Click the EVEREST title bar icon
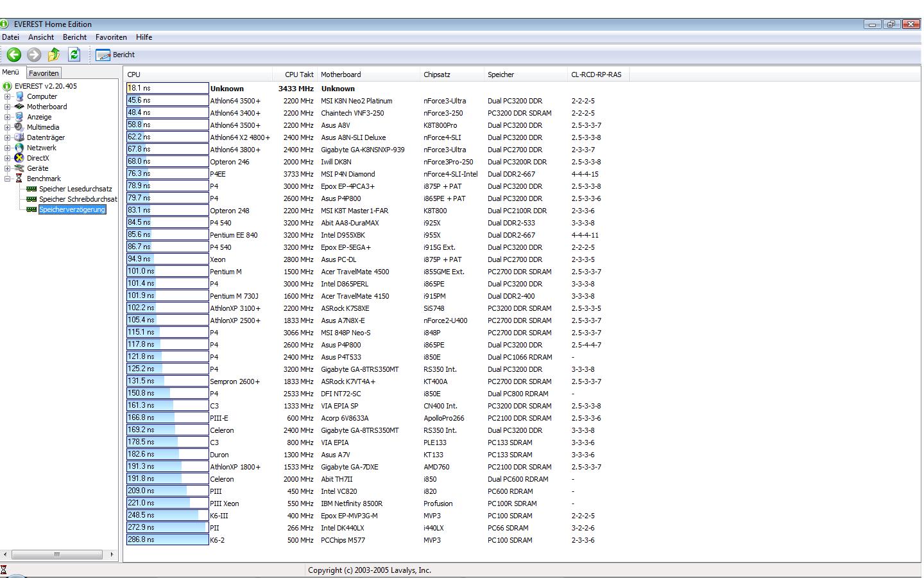Screen dimensions: 924x578 pyautogui.click(x=5, y=24)
